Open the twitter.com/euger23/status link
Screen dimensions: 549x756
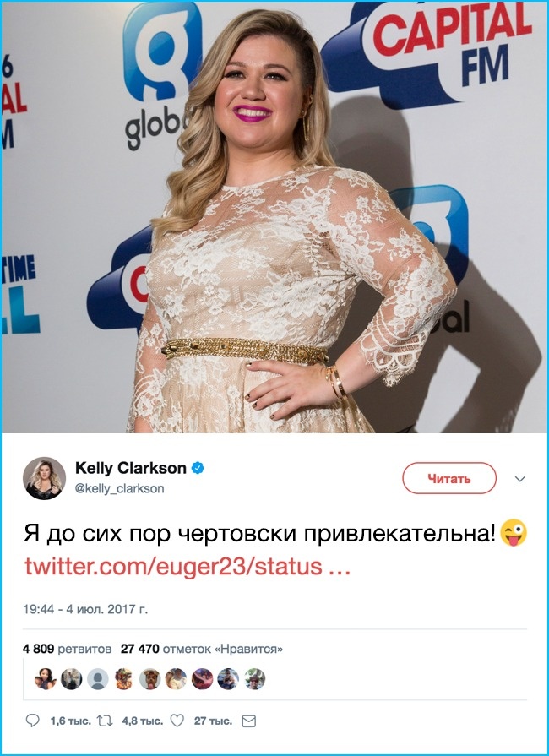[187, 567]
